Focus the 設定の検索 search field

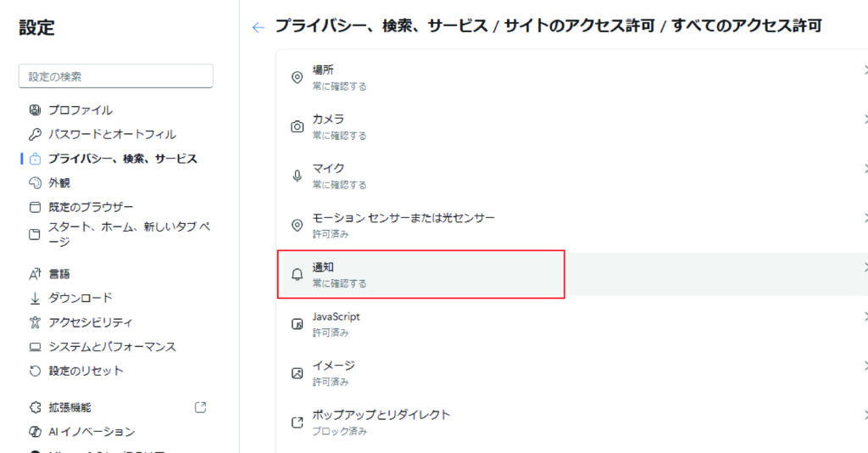115,75
